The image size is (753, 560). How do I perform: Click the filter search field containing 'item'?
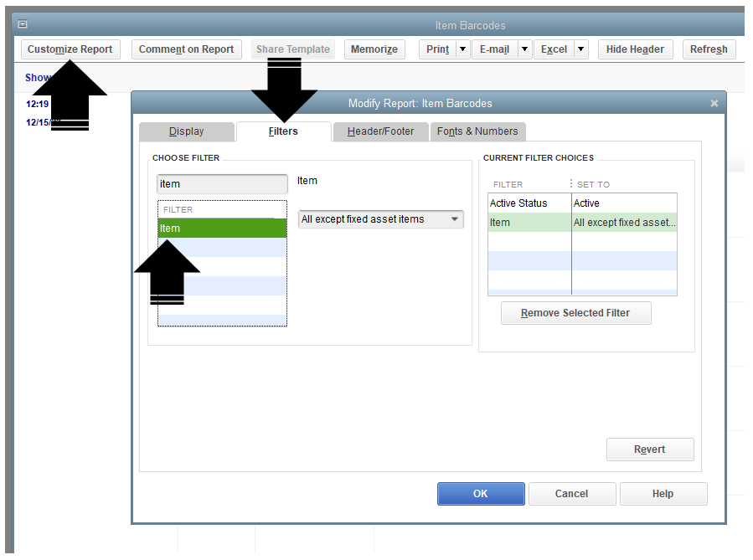pyautogui.click(x=222, y=184)
